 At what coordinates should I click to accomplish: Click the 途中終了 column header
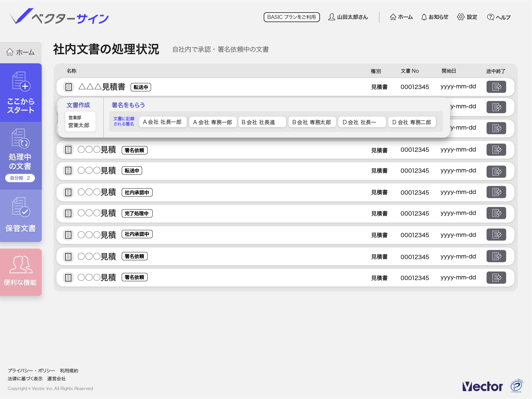click(x=495, y=71)
